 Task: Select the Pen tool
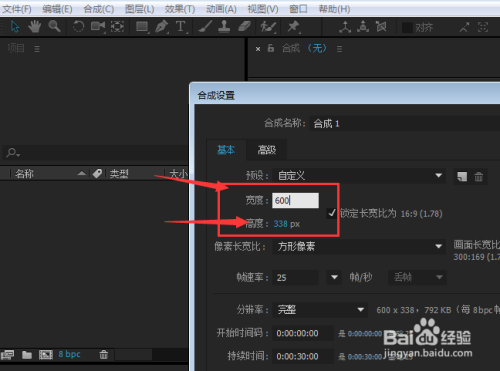[162, 27]
